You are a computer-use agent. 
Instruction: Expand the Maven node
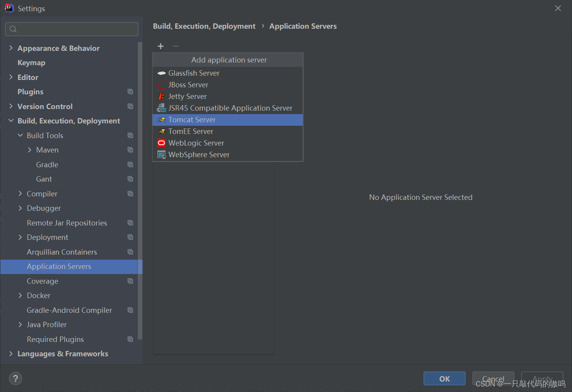pos(29,150)
